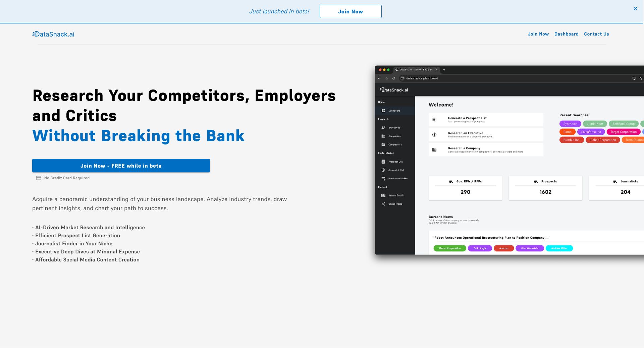This screenshot has height=362, width=644.
Task: Click the Prospects count card showing 1602
Action: click(x=545, y=187)
